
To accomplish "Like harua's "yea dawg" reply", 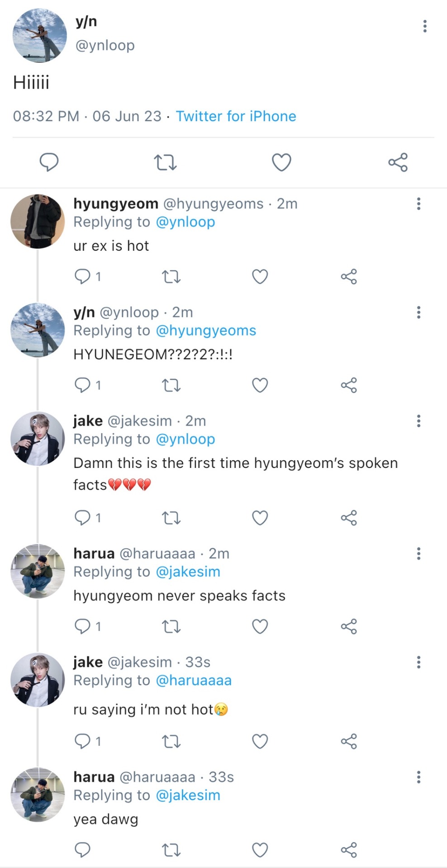I will 260,850.
